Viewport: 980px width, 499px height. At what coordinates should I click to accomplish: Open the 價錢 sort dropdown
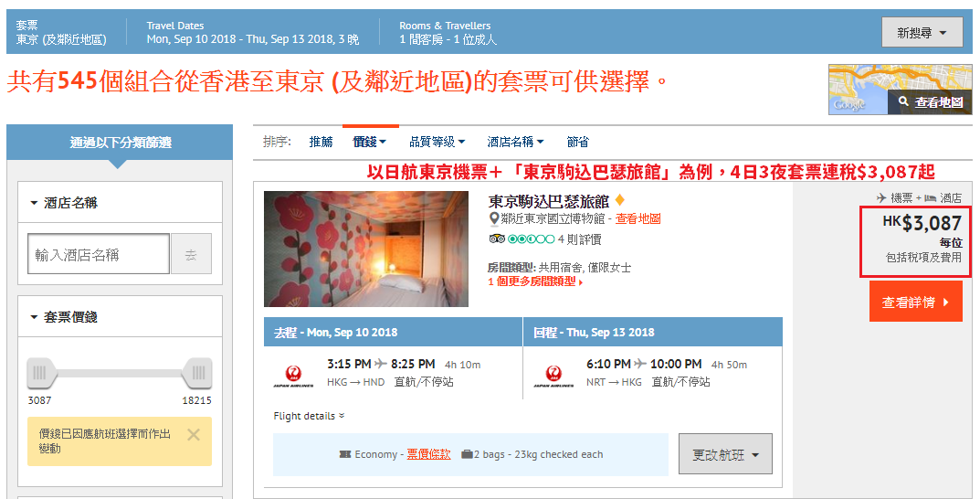point(369,142)
